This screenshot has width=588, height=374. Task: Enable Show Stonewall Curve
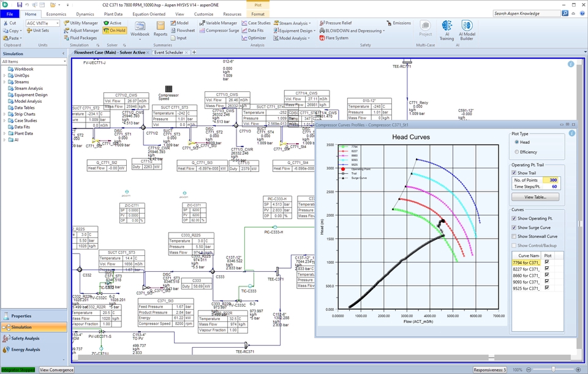pyautogui.click(x=513, y=236)
